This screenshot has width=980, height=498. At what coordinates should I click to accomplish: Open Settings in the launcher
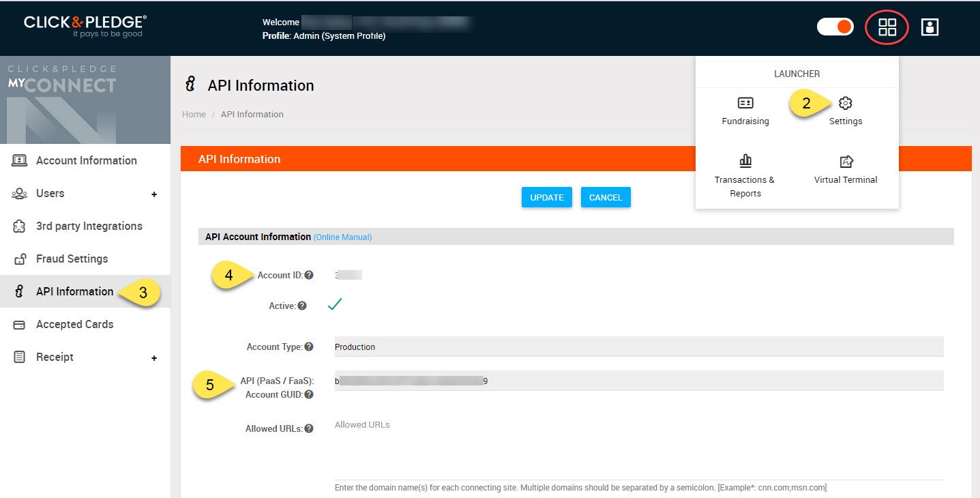(x=846, y=111)
